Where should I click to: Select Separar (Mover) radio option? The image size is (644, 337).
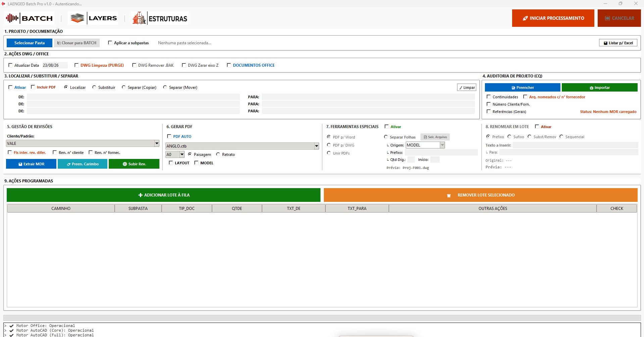[x=165, y=87]
